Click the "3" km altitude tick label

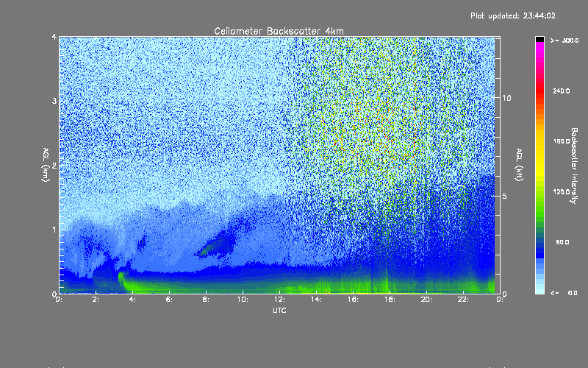click(x=54, y=101)
